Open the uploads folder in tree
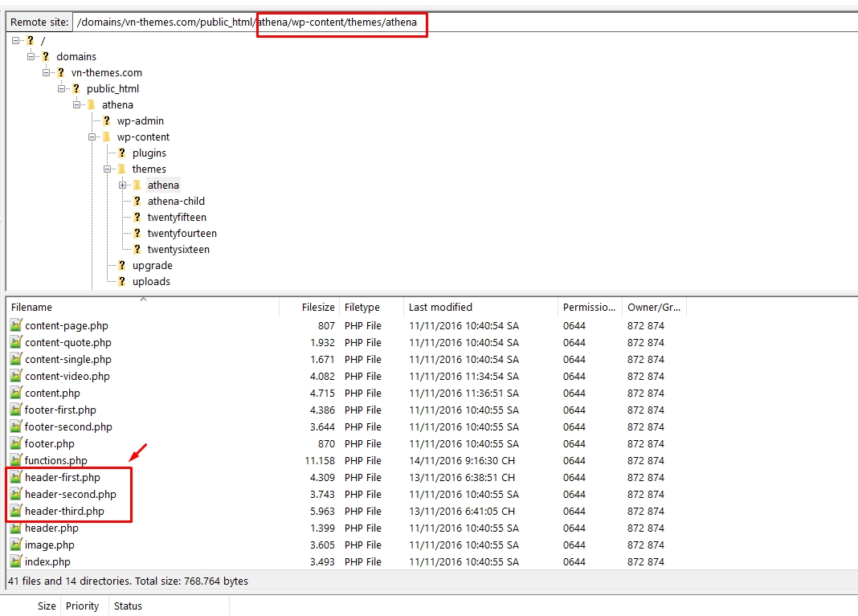Image resolution: width=858 pixels, height=616 pixels. click(151, 282)
